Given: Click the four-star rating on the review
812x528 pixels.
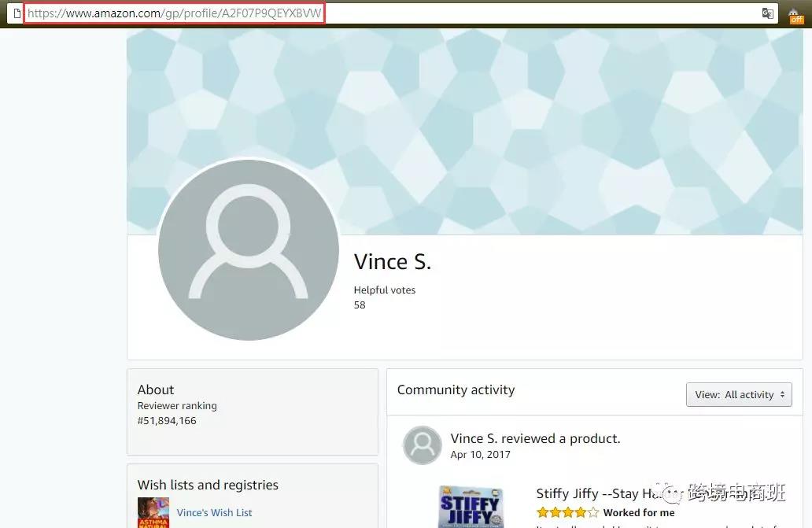Looking at the screenshot, I should (567, 512).
